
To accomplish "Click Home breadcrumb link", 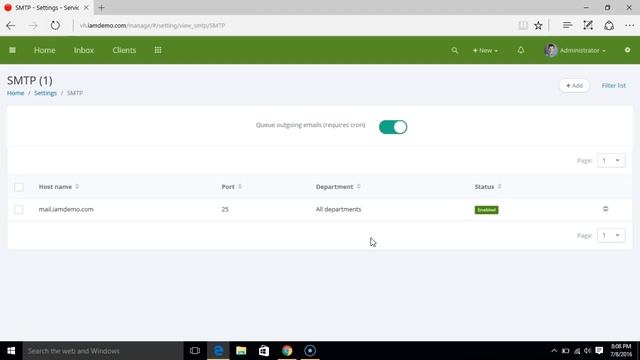I will pyautogui.click(x=16, y=93).
